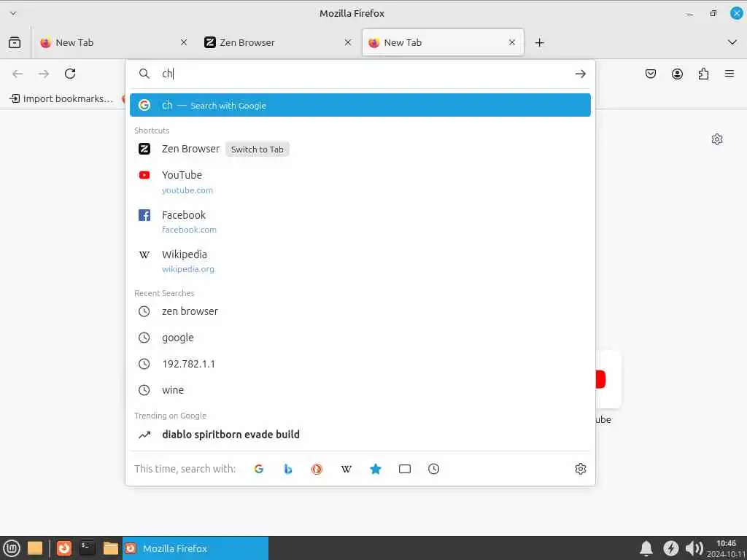Open the Extensions puzzle icon

coord(703,74)
